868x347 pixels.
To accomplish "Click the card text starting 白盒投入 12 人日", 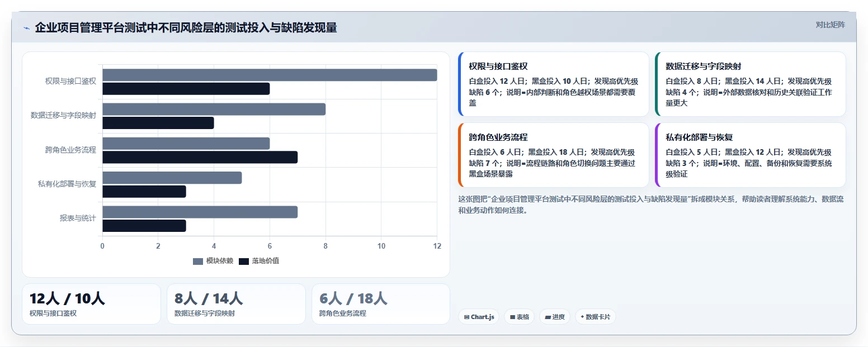I will 554,92.
